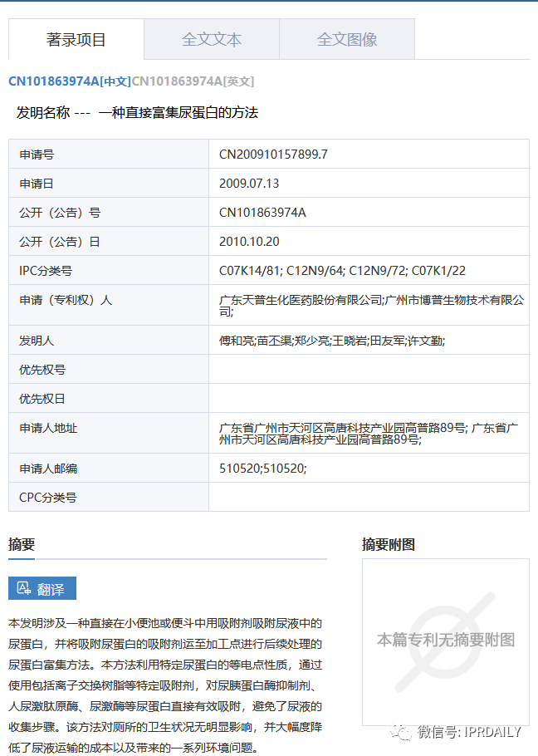
Task: Click the 优先权日 row label
Action: click(x=42, y=399)
